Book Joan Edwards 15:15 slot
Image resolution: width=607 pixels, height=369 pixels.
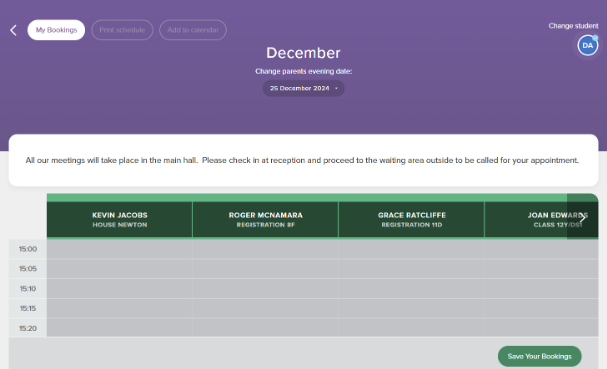(541, 309)
